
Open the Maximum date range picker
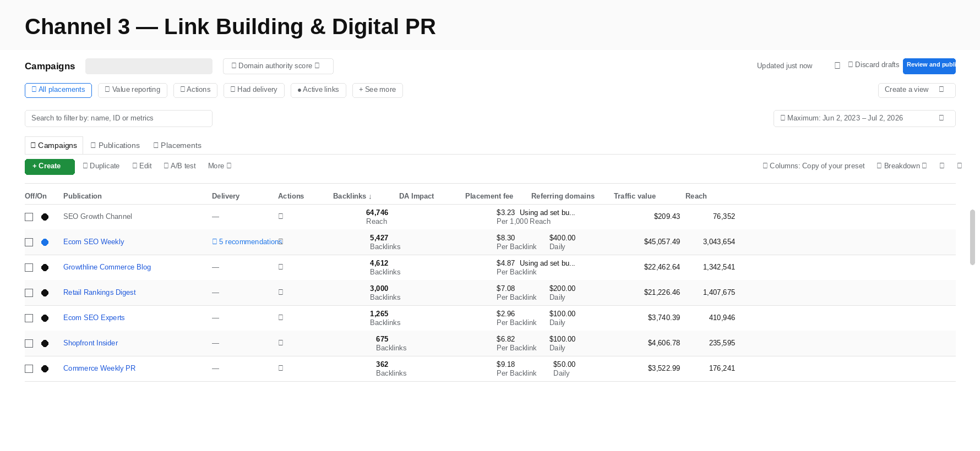[864, 118]
